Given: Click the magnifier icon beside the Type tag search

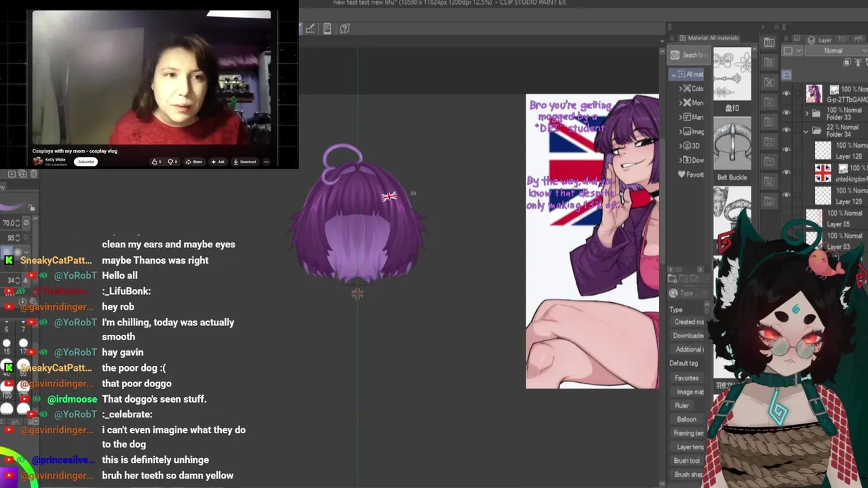Looking at the screenshot, I should pos(673,293).
